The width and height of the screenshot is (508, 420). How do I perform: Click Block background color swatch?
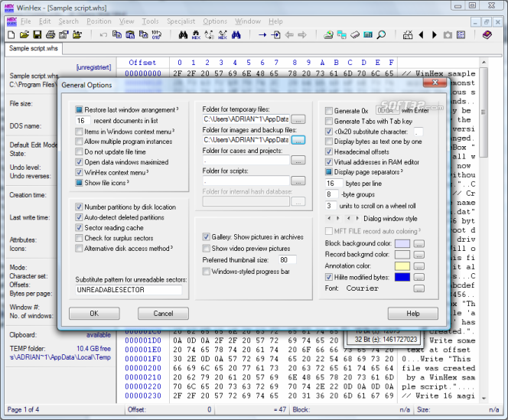point(402,243)
